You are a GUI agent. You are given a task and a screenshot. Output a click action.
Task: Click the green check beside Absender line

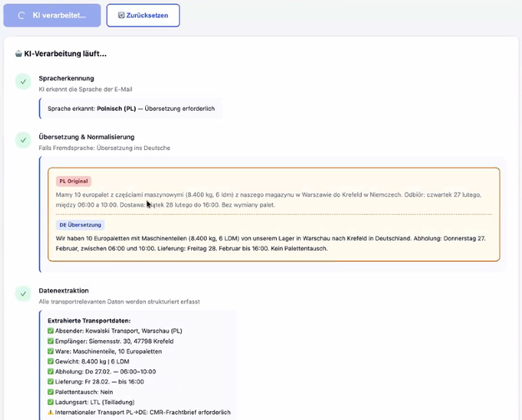tap(51, 331)
